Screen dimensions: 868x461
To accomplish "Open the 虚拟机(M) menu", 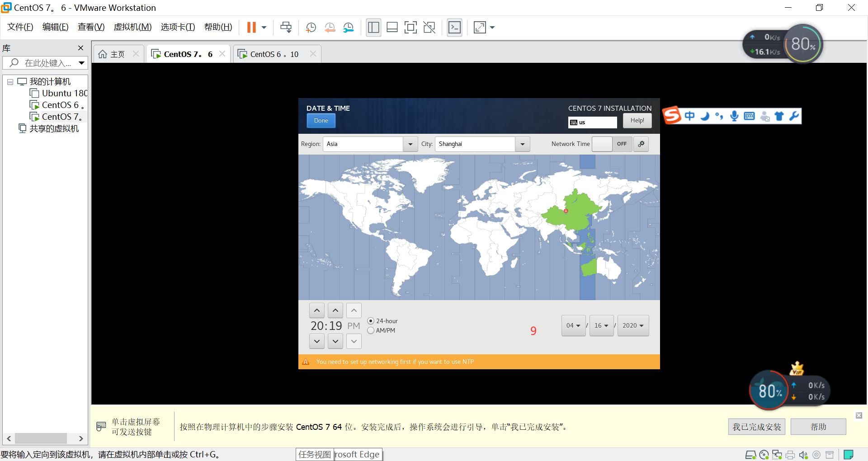I will click(x=133, y=27).
